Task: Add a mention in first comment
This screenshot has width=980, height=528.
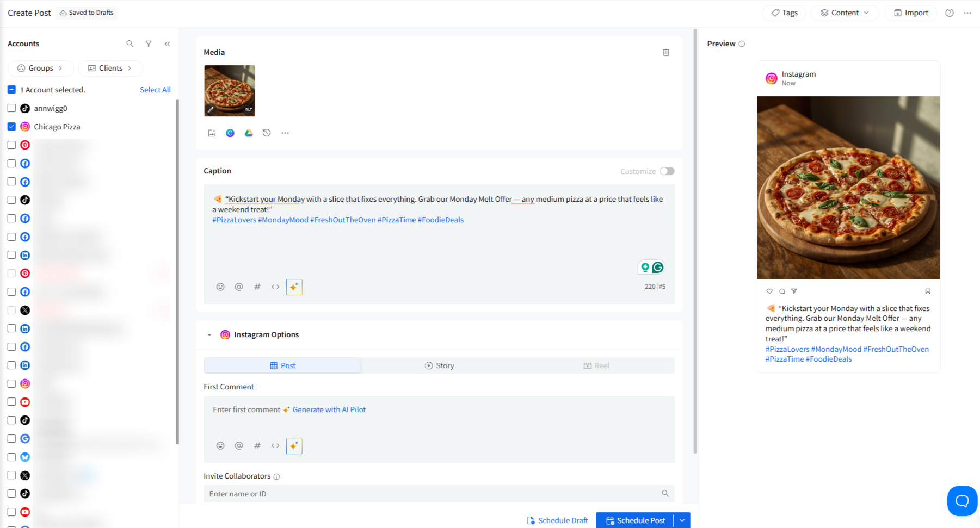Action: pyautogui.click(x=239, y=445)
